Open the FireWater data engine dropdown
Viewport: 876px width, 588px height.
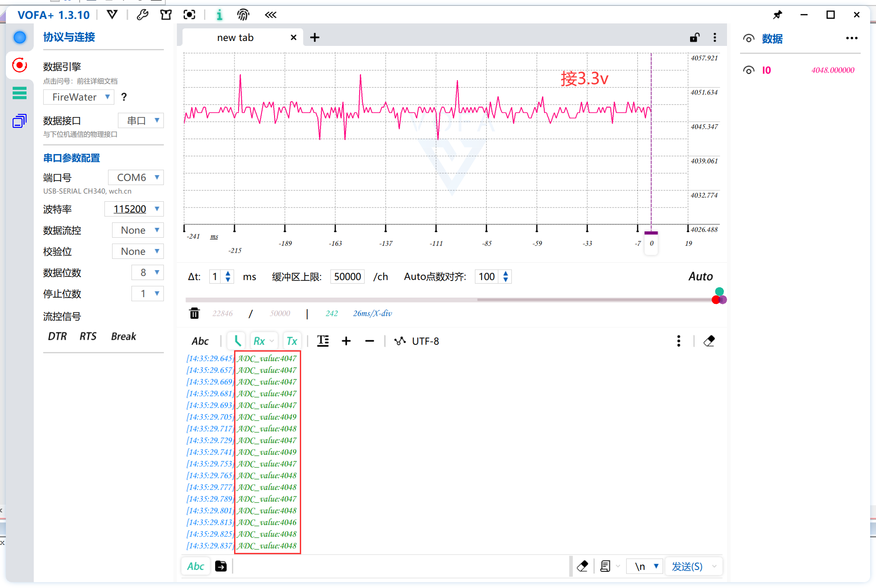click(79, 97)
